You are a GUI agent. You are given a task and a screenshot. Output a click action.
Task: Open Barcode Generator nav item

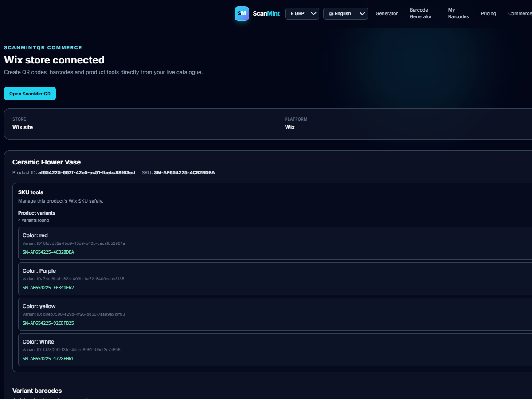pyautogui.click(x=421, y=13)
